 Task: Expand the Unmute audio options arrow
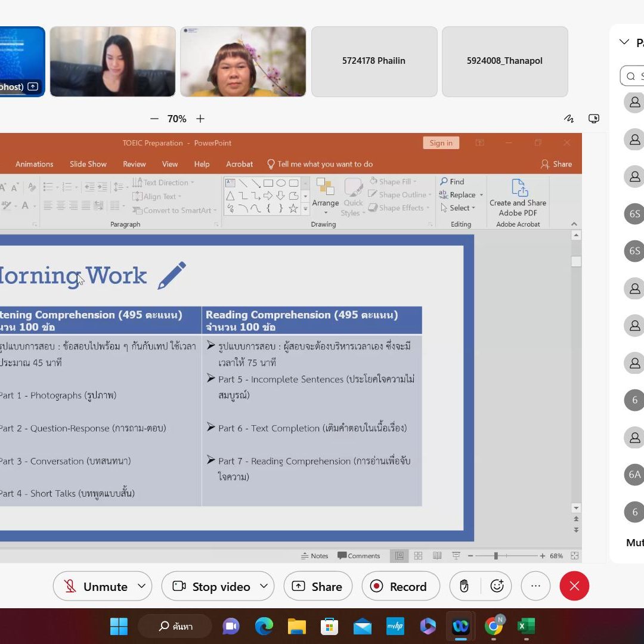(141, 586)
